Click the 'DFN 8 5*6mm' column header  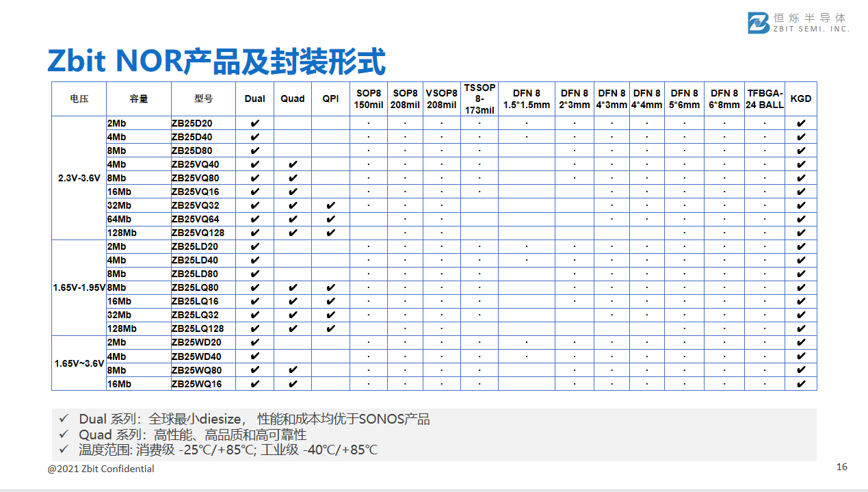(x=685, y=99)
